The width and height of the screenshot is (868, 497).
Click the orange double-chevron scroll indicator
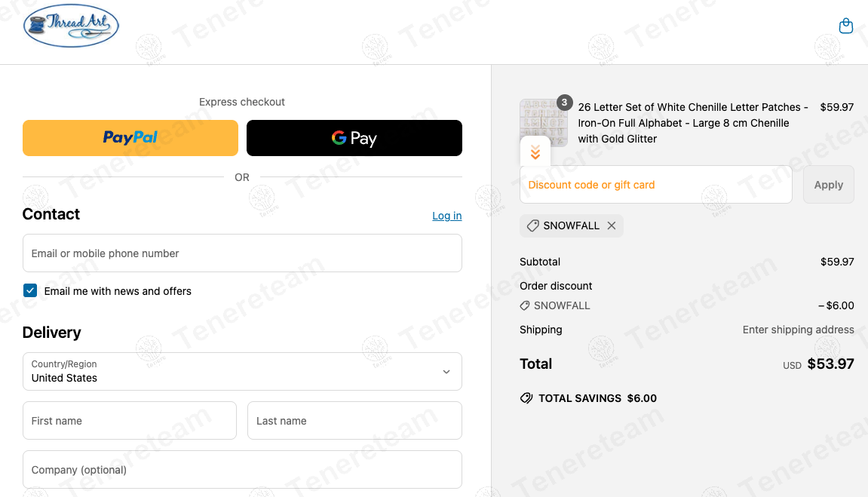coord(535,153)
